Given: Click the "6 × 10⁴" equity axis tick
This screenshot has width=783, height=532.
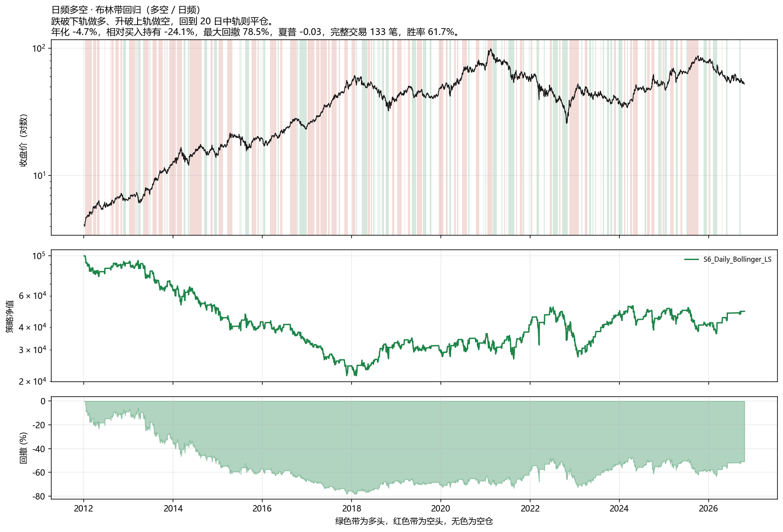Looking at the screenshot, I should [32, 295].
